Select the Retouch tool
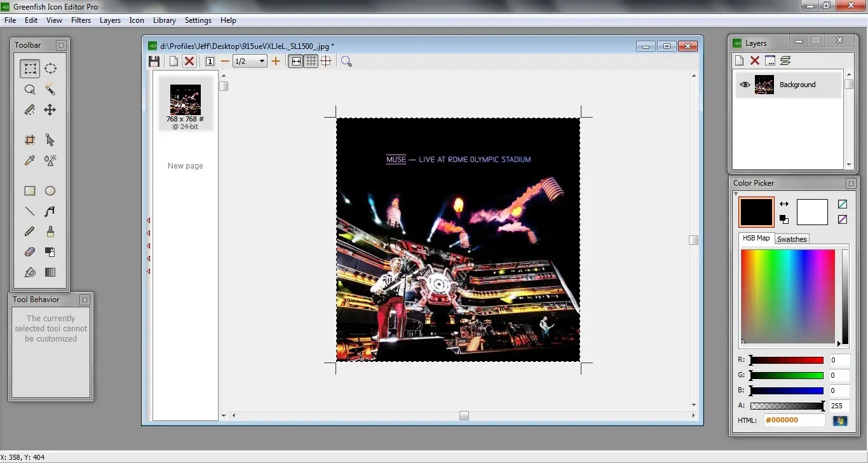The width and height of the screenshot is (868, 463). pos(50,160)
